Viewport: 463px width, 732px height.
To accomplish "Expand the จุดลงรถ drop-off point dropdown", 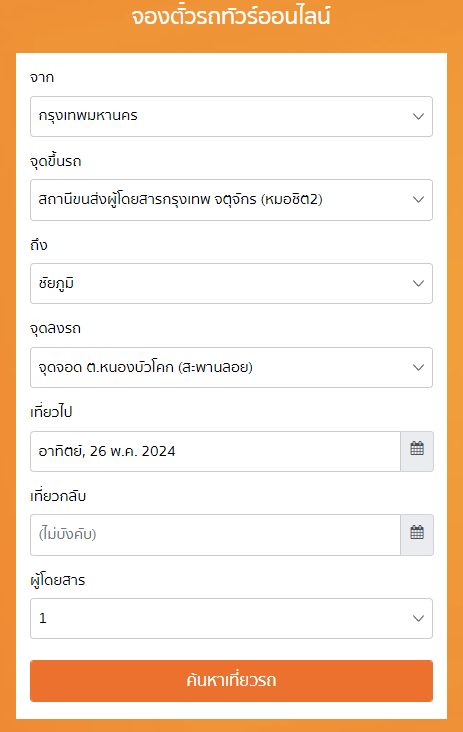I will (x=232, y=367).
